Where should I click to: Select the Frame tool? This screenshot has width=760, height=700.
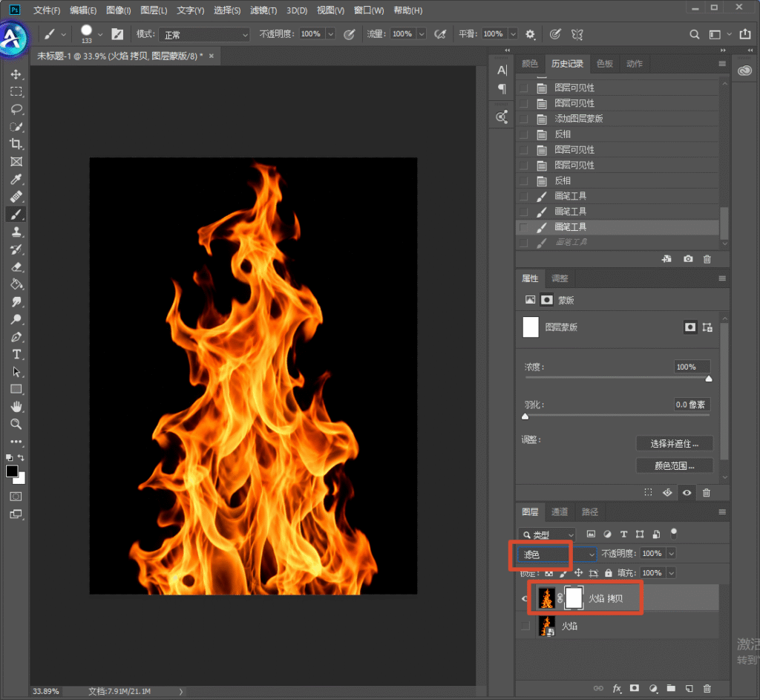point(16,161)
